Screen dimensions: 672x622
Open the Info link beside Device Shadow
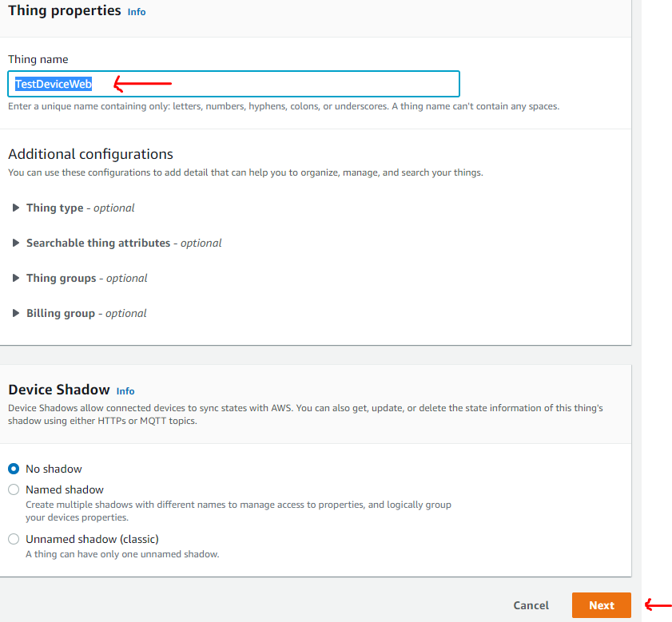tap(125, 391)
